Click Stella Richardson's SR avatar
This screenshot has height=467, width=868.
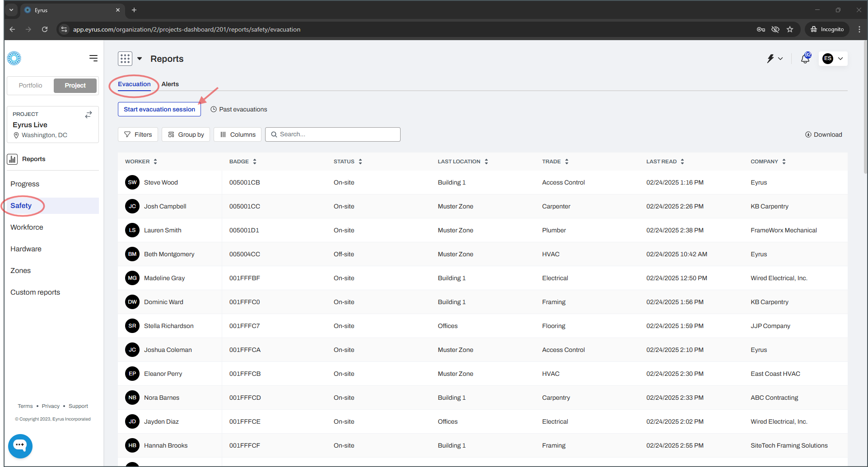click(x=132, y=326)
